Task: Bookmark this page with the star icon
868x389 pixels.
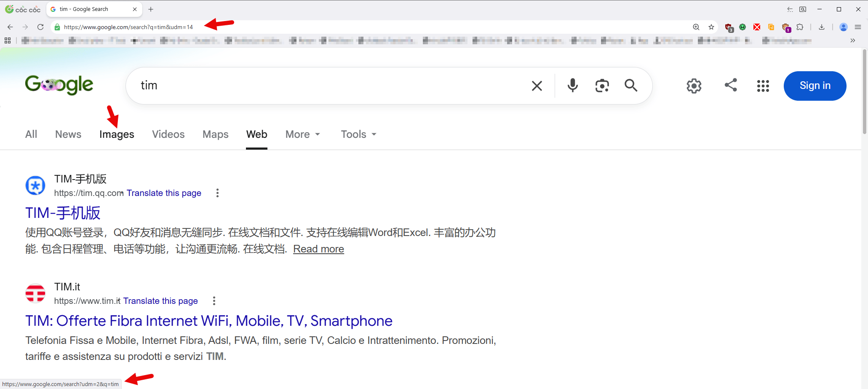Action: pyautogui.click(x=711, y=27)
